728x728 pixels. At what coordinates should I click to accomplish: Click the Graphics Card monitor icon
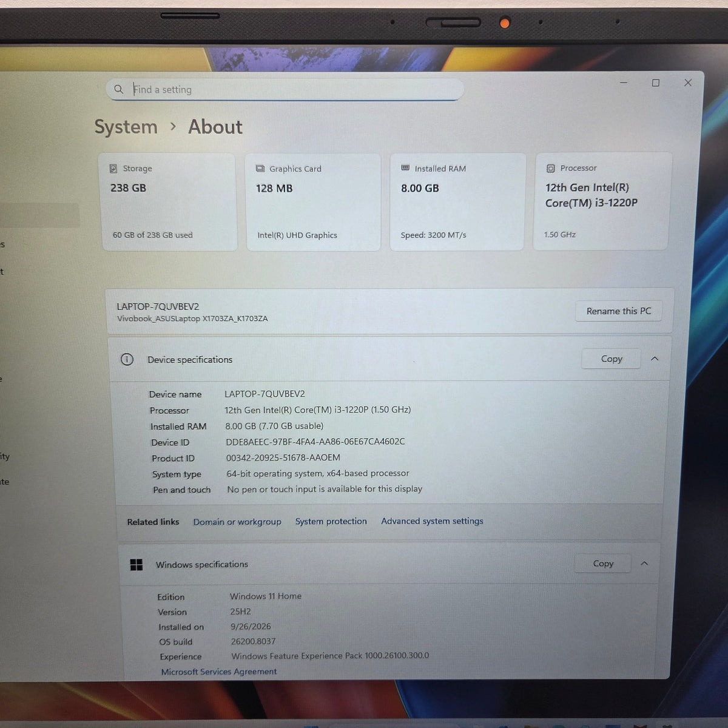pyautogui.click(x=260, y=169)
